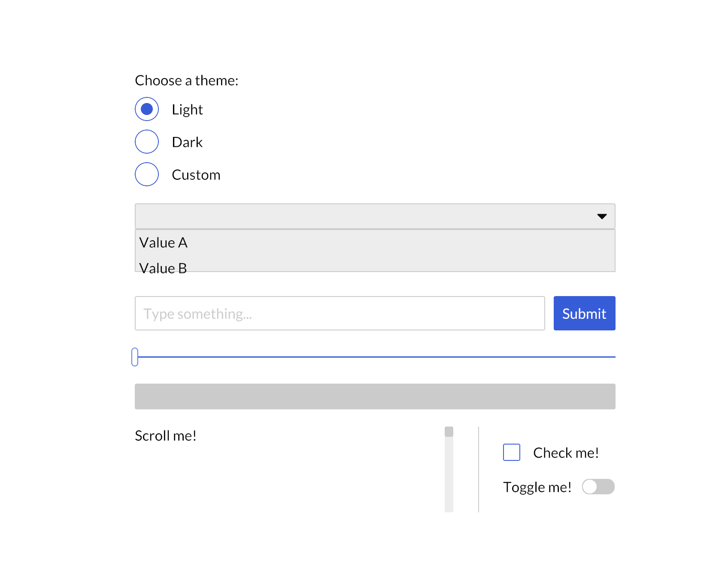Click the Check me text label
This screenshot has height=581, width=728.
coord(566,452)
